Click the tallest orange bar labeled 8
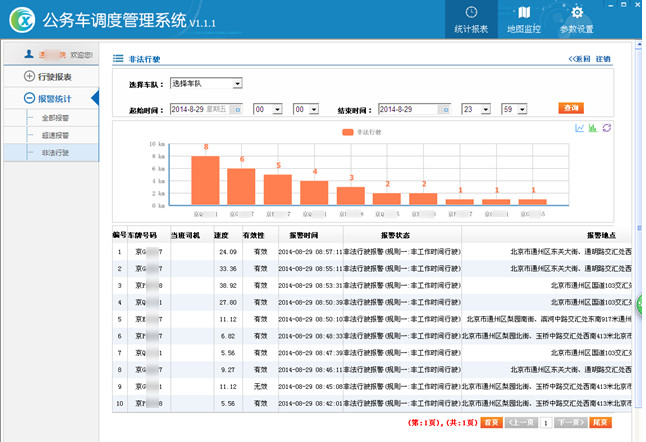This screenshot has height=442, width=646. 206,180
